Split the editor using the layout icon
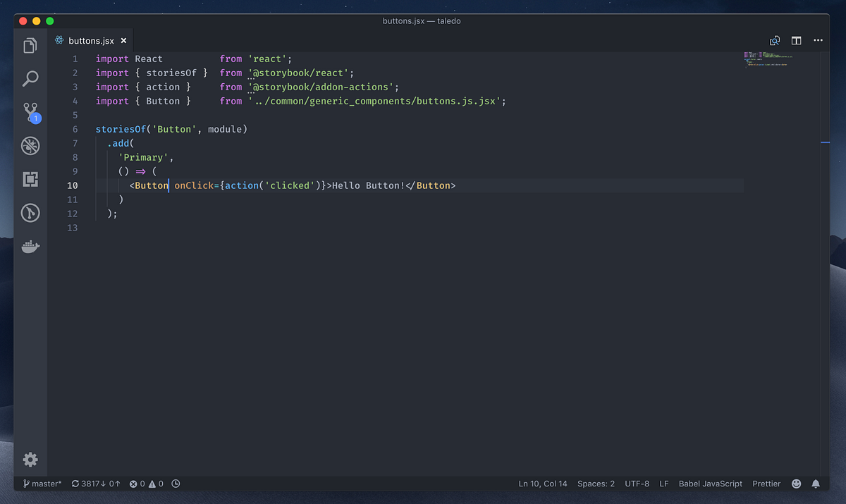Image resolution: width=846 pixels, height=504 pixels. click(x=796, y=40)
